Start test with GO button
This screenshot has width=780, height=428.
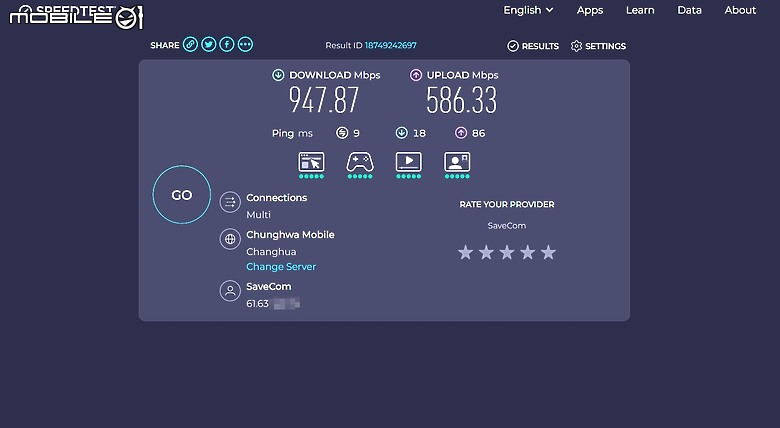tap(182, 195)
